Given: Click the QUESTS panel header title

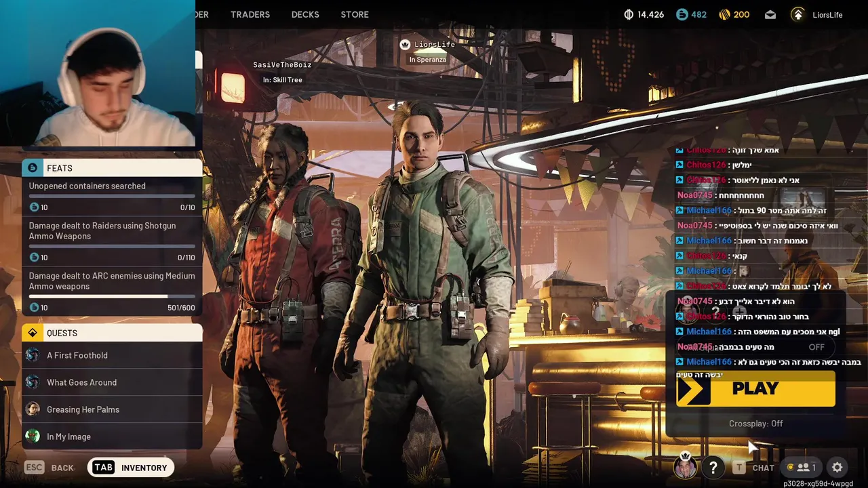Looking at the screenshot, I should click(62, 333).
